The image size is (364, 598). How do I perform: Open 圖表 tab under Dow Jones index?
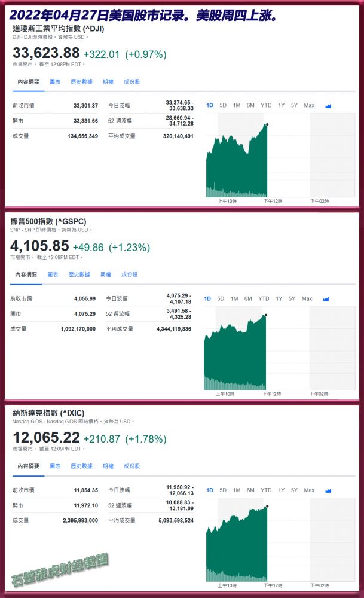[55, 81]
